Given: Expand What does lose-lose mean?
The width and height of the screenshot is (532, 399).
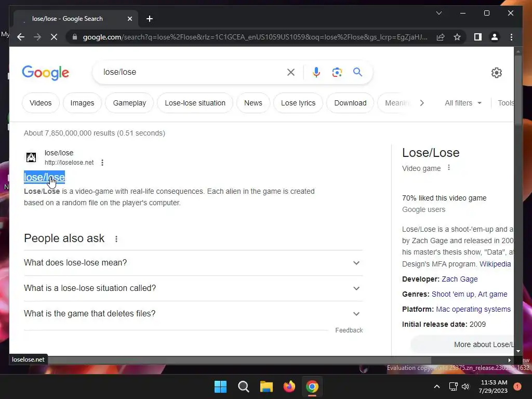Looking at the screenshot, I should point(193,262).
